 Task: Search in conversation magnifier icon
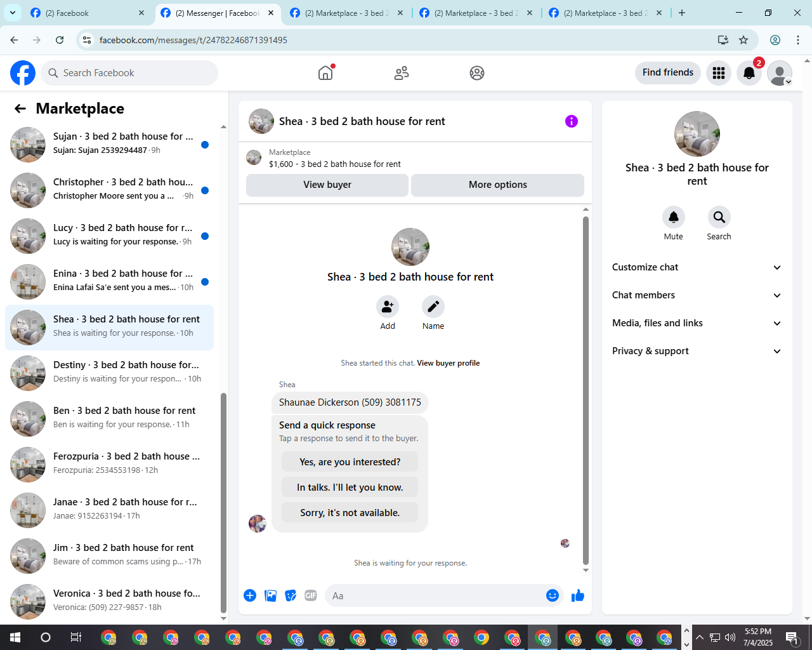point(719,217)
